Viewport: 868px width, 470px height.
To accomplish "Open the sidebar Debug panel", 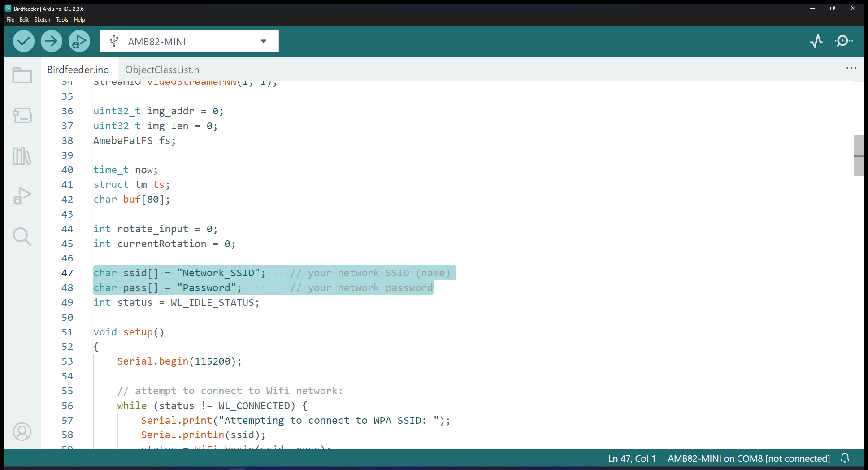I will coord(22,196).
